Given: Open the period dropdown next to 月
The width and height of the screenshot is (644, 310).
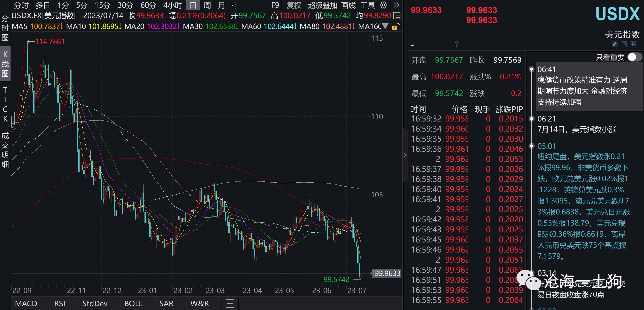Looking at the screenshot, I should point(232,5).
